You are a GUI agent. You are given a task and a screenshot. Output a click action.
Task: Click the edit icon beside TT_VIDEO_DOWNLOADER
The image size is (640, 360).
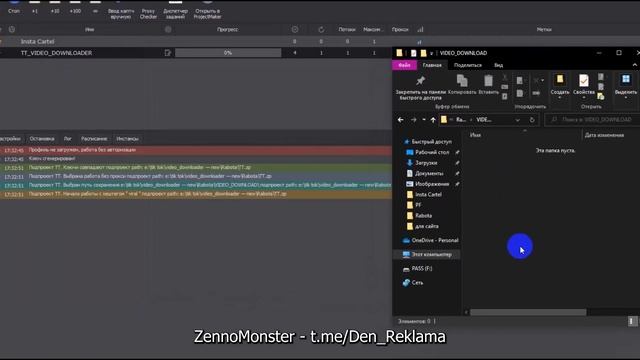pyautogui.click(x=167, y=53)
